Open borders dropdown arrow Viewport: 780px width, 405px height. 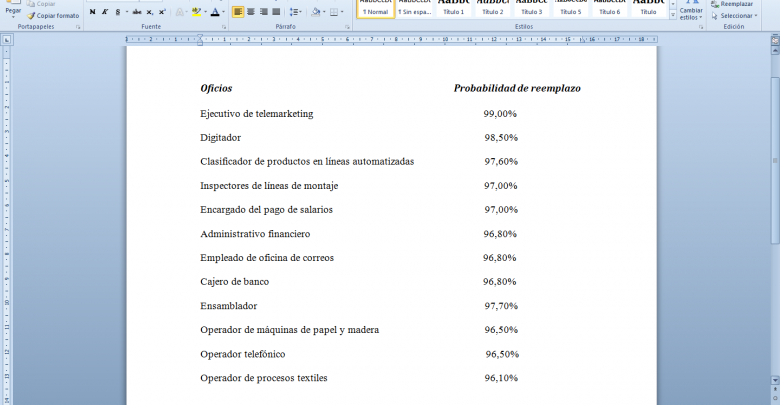(342, 12)
